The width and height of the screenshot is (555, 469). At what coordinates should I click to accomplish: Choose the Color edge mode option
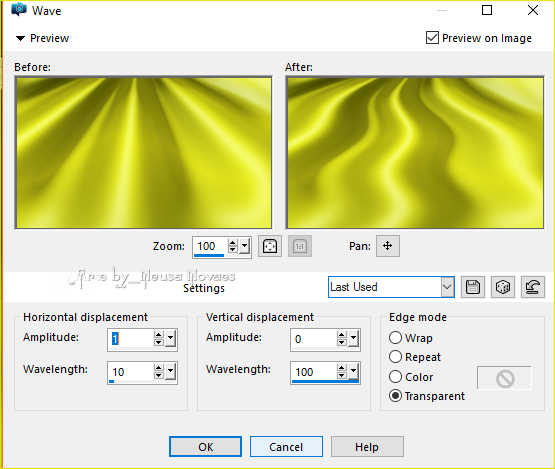(395, 377)
